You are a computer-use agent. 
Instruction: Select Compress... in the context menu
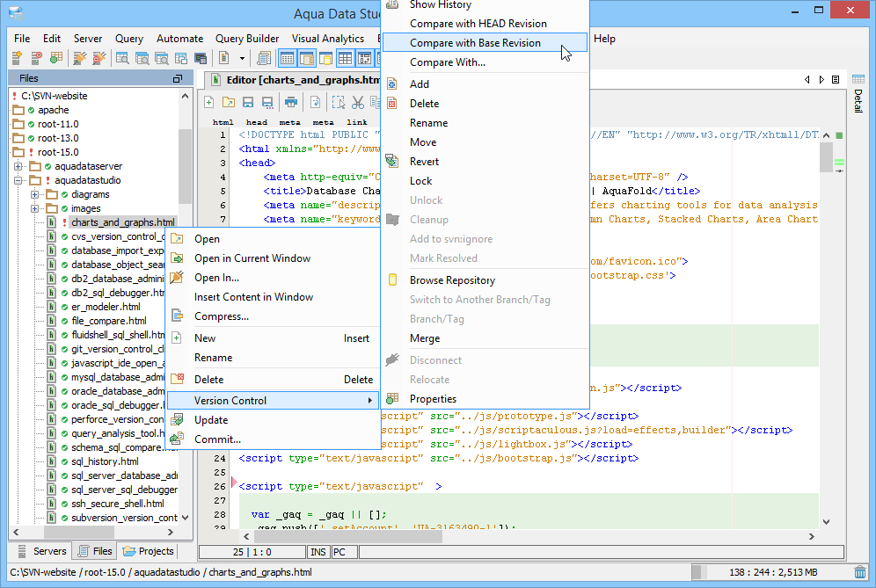pos(274,316)
